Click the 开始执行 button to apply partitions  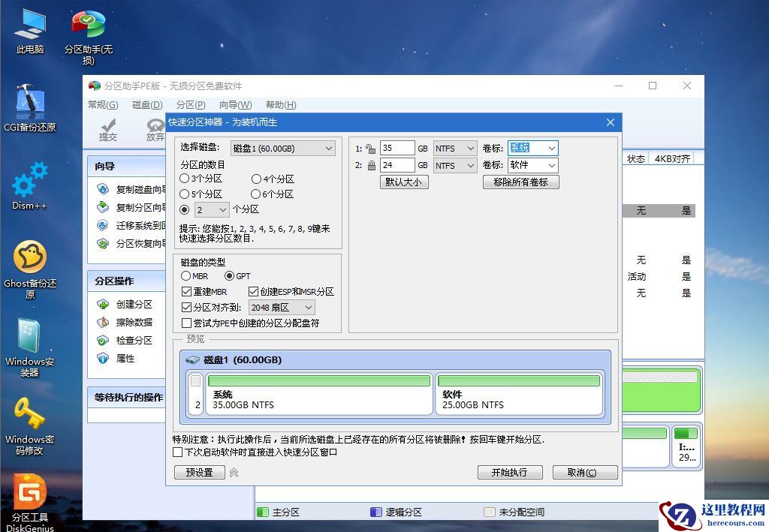(510, 472)
